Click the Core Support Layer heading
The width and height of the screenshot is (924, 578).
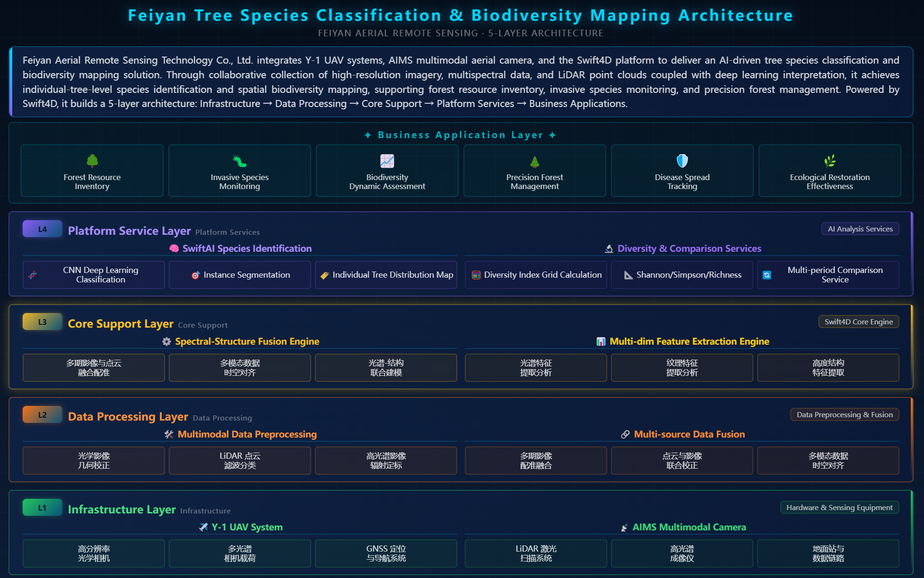point(121,323)
